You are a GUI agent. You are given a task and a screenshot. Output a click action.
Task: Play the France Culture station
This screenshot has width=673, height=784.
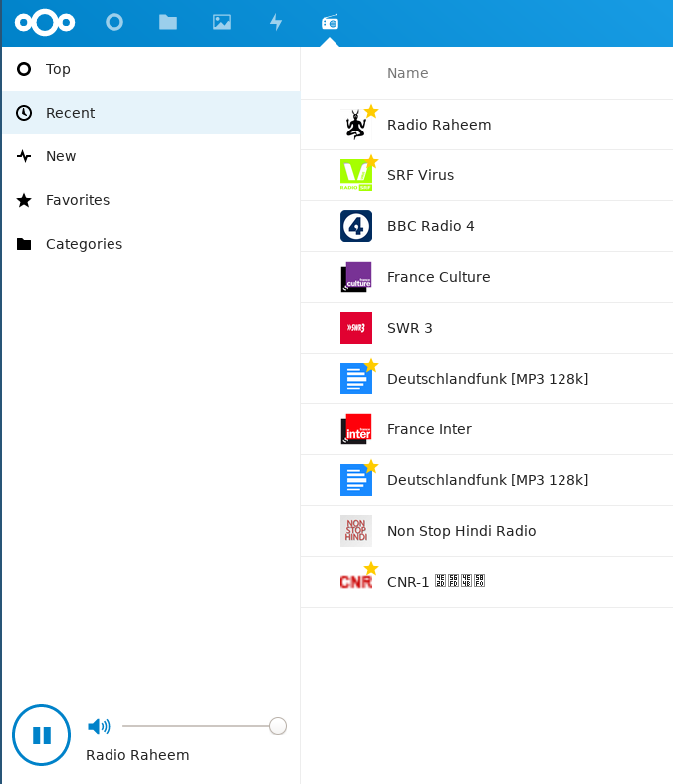(439, 277)
